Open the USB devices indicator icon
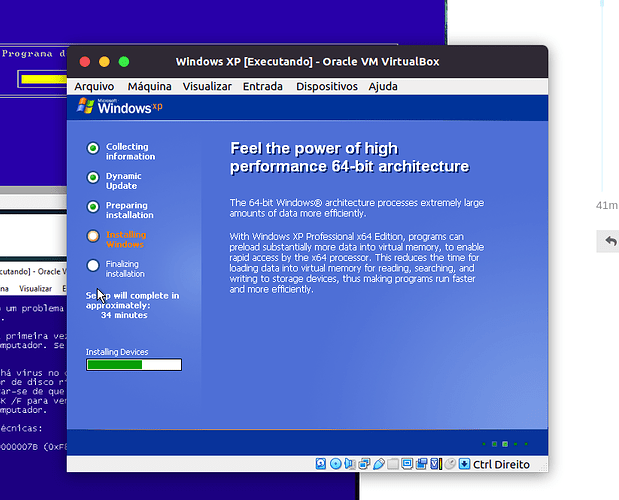The width and height of the screenshot is (619, 500). click(x=378, y=464)
